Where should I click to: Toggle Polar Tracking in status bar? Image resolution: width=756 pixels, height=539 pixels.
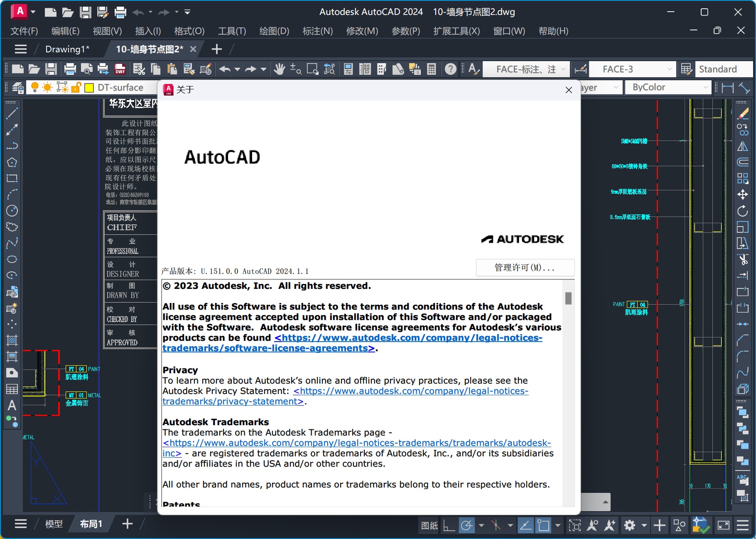467,525
